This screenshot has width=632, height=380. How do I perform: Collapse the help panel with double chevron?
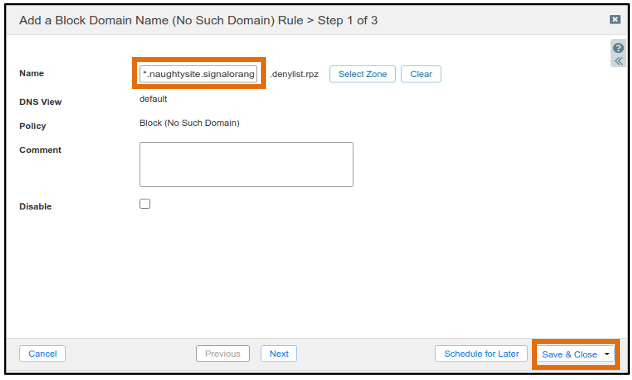[619, 61]
